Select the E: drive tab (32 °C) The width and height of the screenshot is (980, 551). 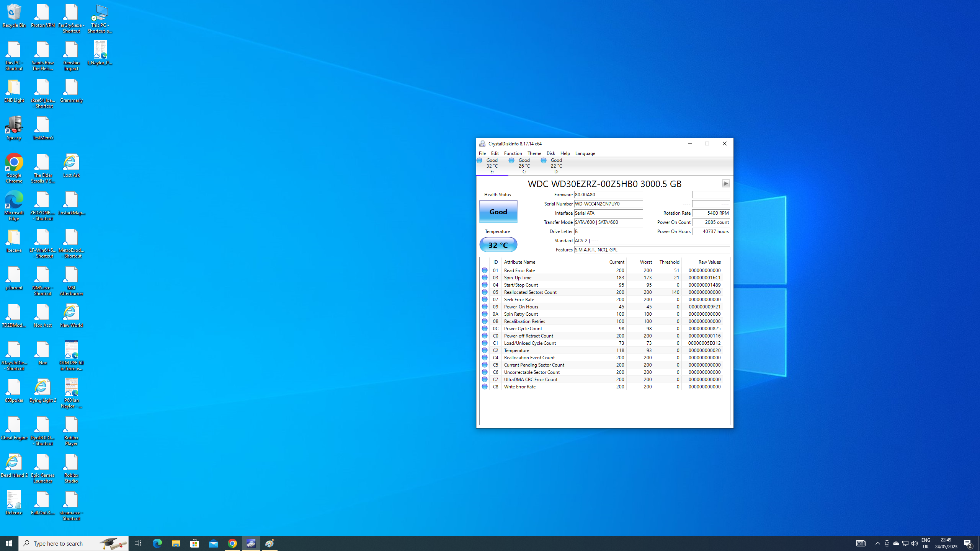coord(492,166)
